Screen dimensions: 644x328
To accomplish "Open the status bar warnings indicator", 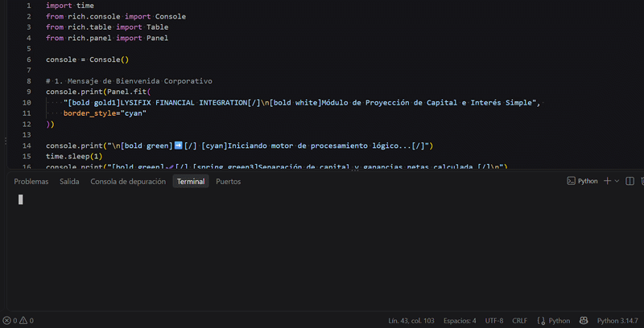I will (27, 321).
